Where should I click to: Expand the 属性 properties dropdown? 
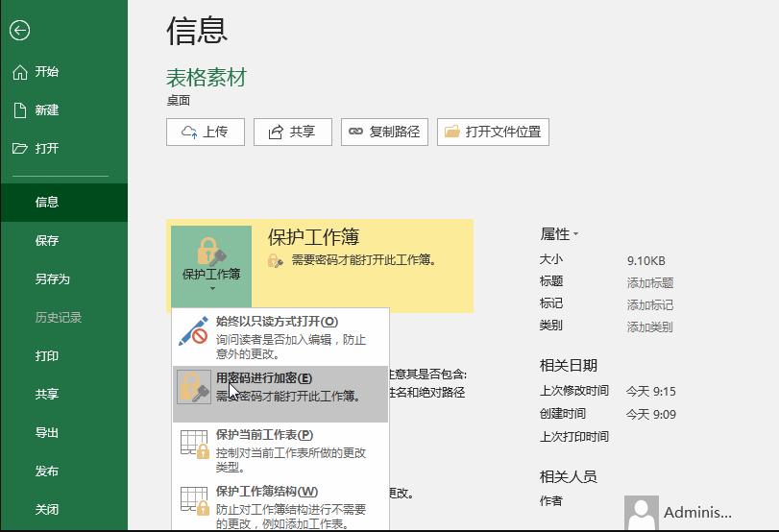click(x=560, y=234)
